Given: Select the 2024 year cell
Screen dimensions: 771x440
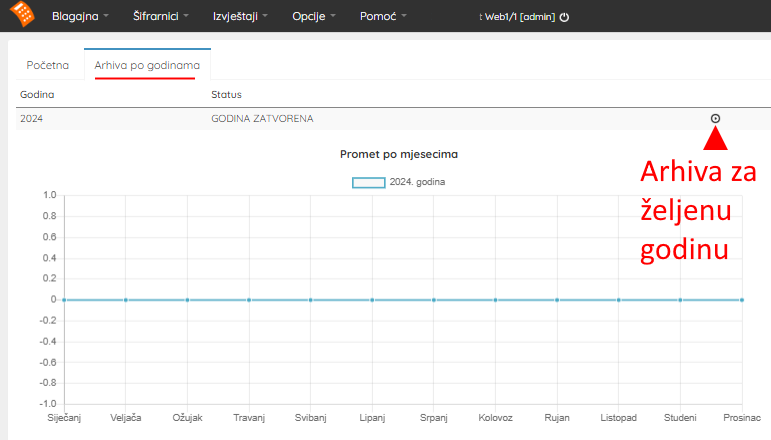Looking at the screenshot, I should [31, 118].
